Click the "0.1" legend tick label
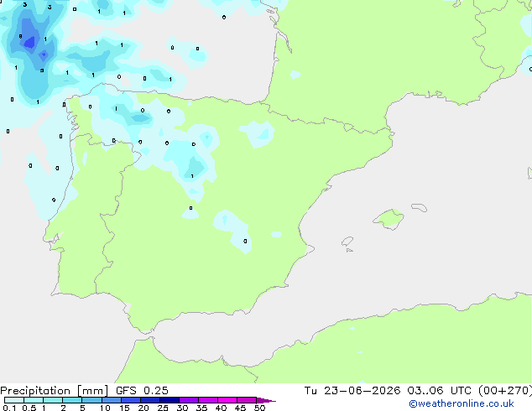Screen dimensions: 532x411 point(9,408)
